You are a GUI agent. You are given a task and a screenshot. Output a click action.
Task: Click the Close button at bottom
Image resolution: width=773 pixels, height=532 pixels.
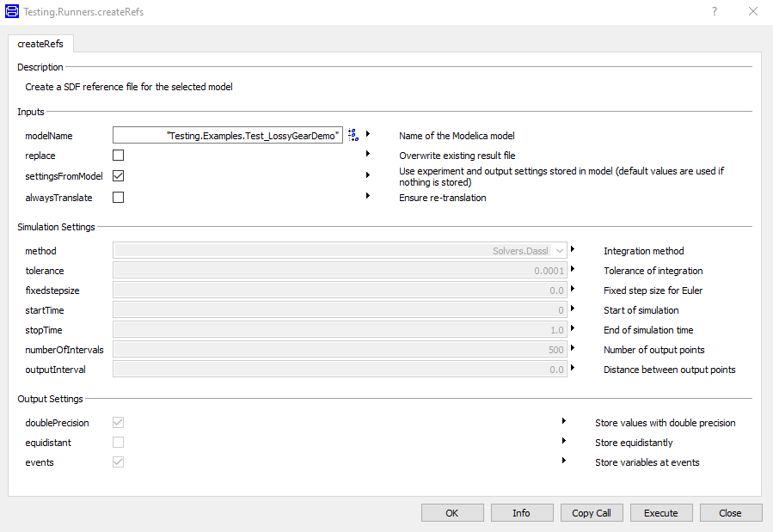tap(731, 513)
